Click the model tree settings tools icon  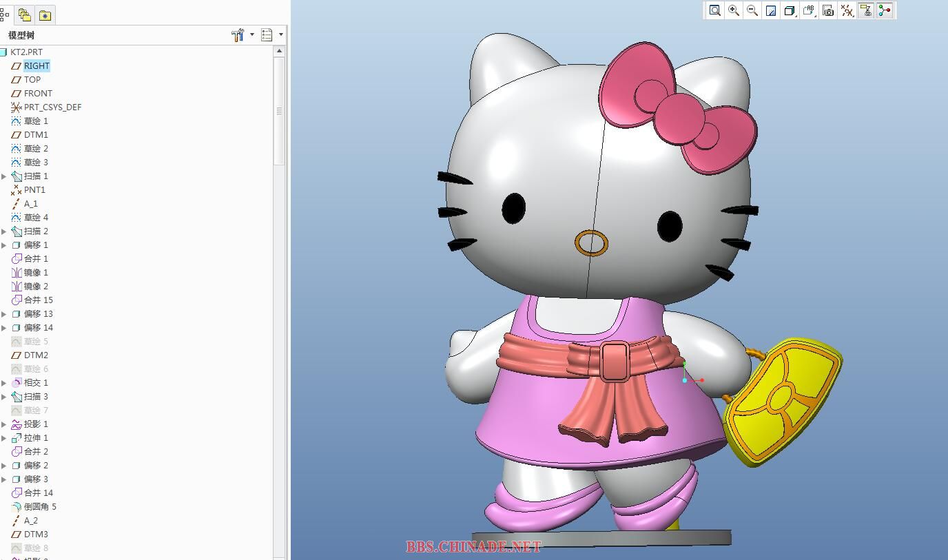(238, 35)
